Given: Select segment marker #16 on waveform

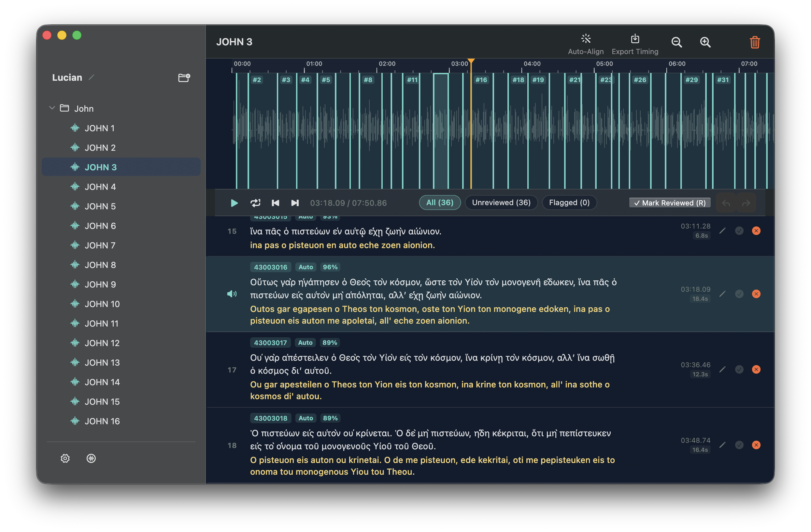Looking at the screenshot, I should pos(481,80).
